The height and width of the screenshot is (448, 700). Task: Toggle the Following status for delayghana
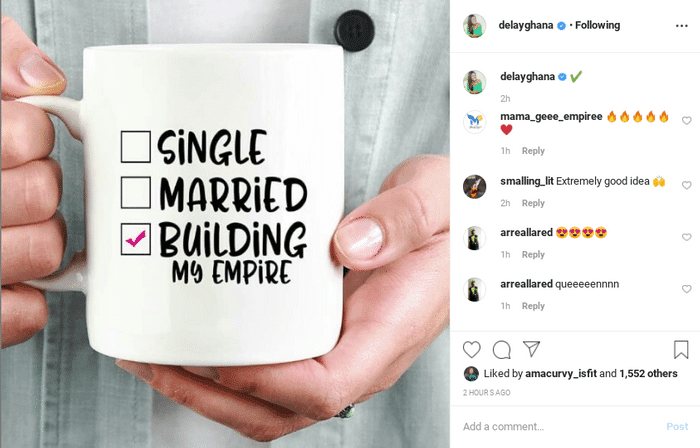(597, 25)
